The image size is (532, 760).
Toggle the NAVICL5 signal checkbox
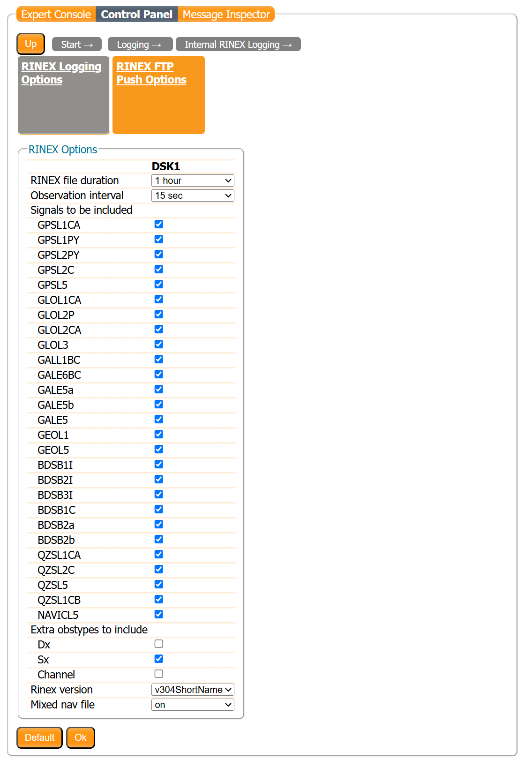[x=159, y=615]
